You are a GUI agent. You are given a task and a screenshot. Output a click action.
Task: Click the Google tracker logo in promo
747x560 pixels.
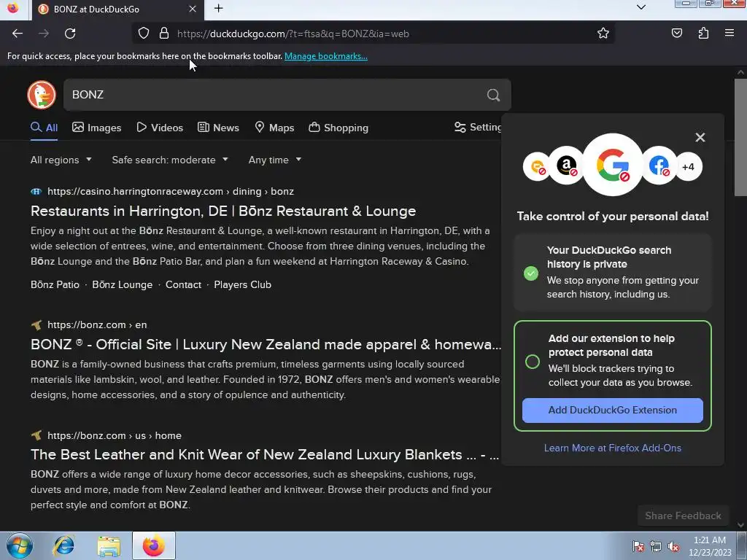[x=613, y=165]
